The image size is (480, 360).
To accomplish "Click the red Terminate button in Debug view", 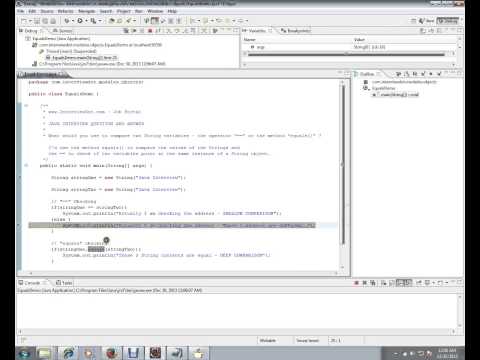I will click(x=150, y=31).
